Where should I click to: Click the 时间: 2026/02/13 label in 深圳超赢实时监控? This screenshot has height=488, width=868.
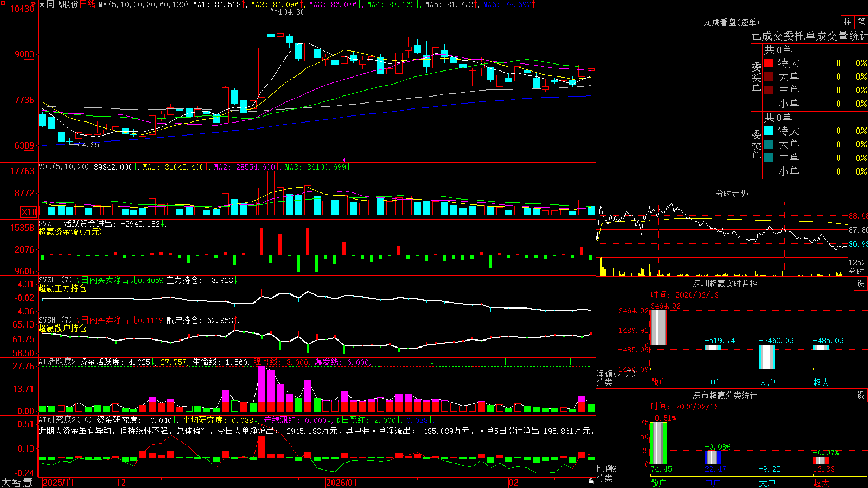685,295
